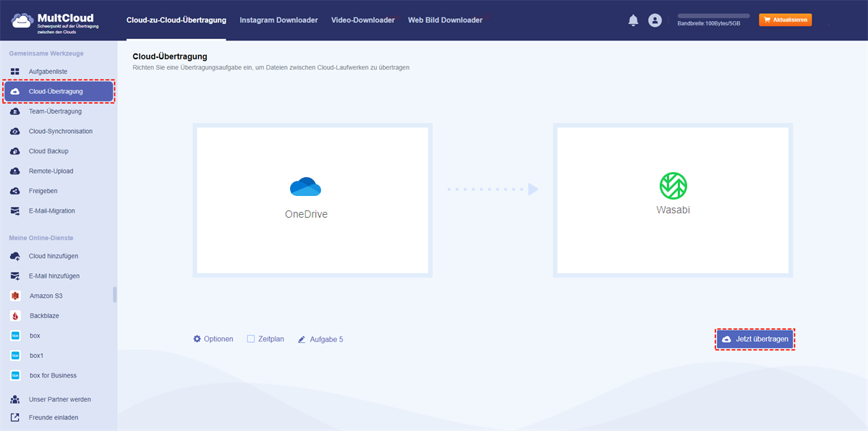The width and height of the screenshot is (868, 431).
Task: Click the Amazon S3 label
Action: (x=47, y=296)
